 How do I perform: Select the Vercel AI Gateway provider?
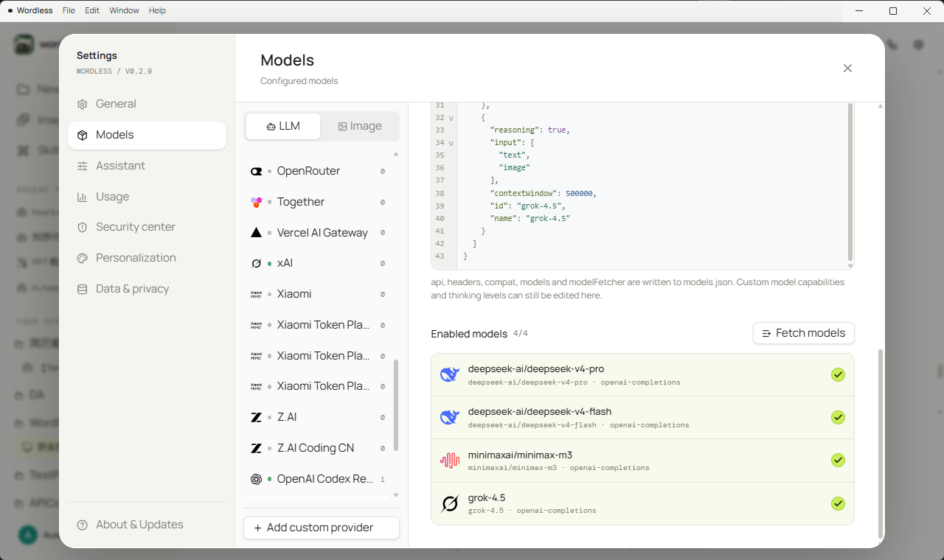(319, 233)
